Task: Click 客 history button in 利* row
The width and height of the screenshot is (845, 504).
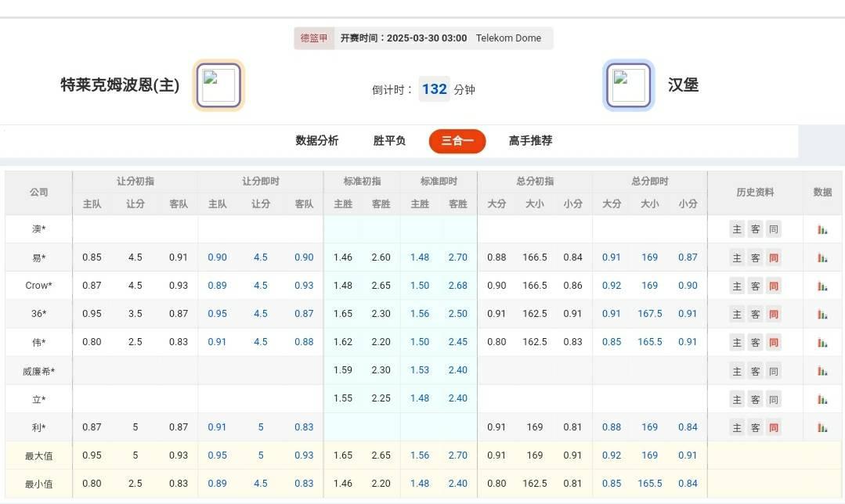Action: coord(755,427)
